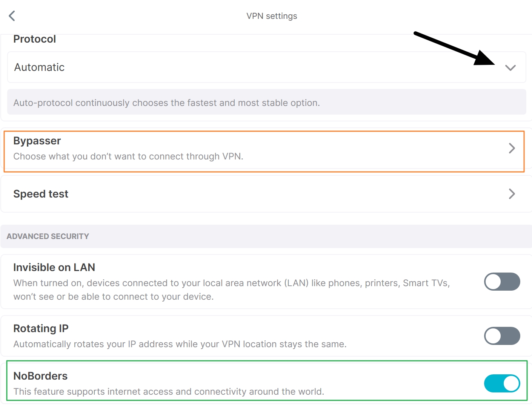Turn on Rotating IP

coord(502,336)
